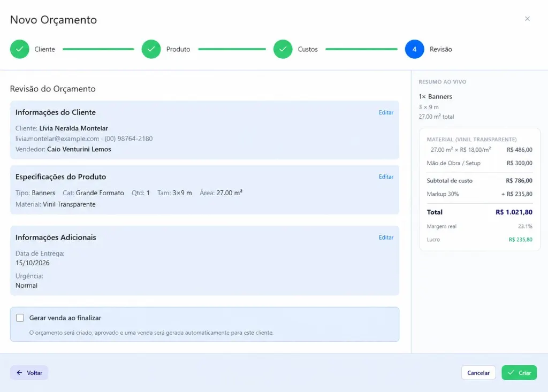Click the Cat: Grande Formato value
Image resolution: width=548 pixels, height=392 pixels.
point(100,193)
